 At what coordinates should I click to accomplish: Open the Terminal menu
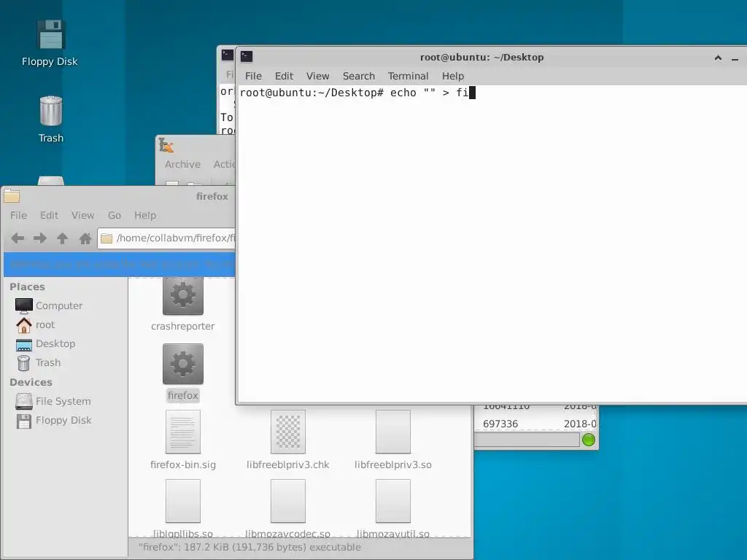click(x=408, y=76)
